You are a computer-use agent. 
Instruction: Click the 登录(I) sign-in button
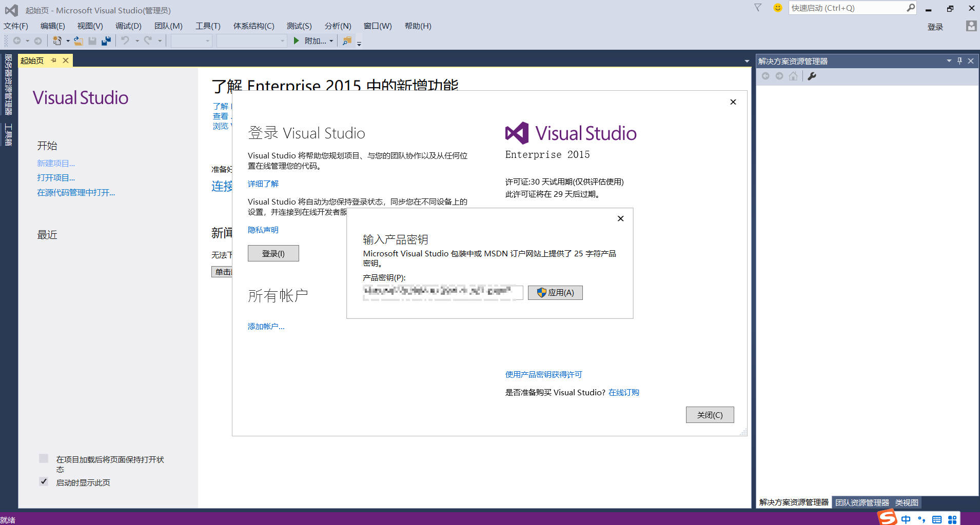point(273,253)
